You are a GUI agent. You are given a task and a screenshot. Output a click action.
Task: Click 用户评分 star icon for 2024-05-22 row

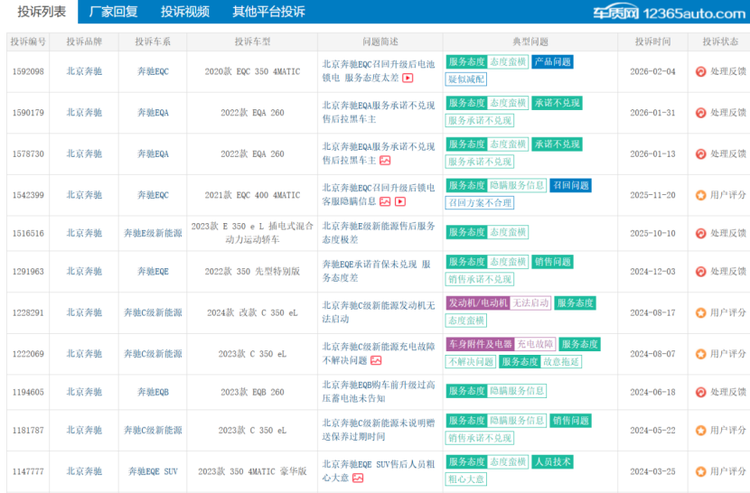click(701, 430)
